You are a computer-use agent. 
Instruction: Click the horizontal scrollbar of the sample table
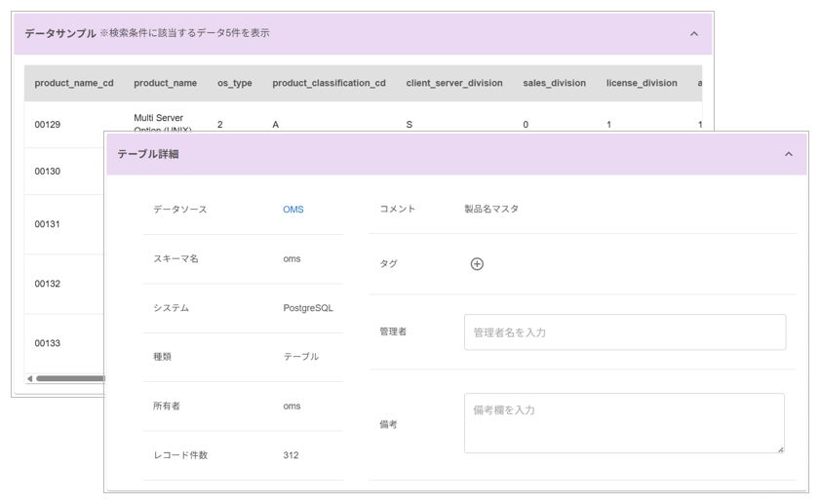pyautogui.click(x=70, y=378)
